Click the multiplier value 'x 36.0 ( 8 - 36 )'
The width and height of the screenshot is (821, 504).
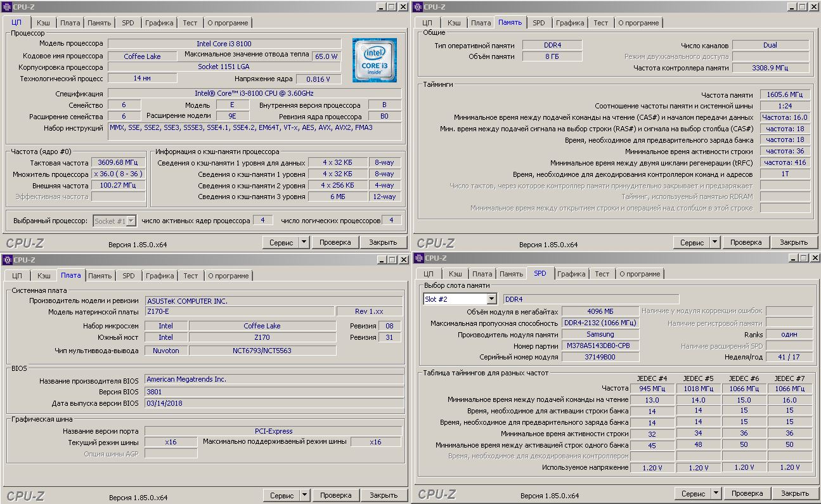pyautogui.click(x=118, y=174)
